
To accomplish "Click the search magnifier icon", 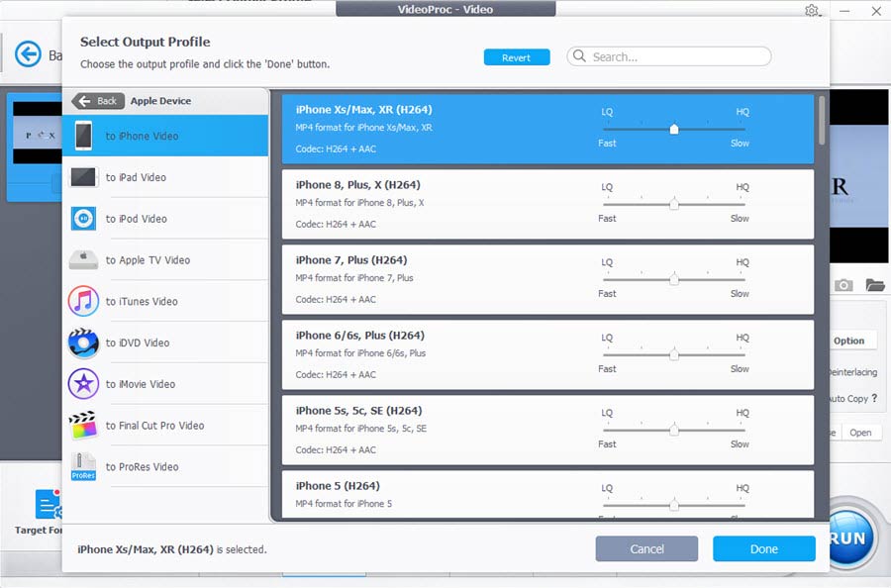I will tap(579, 55).
